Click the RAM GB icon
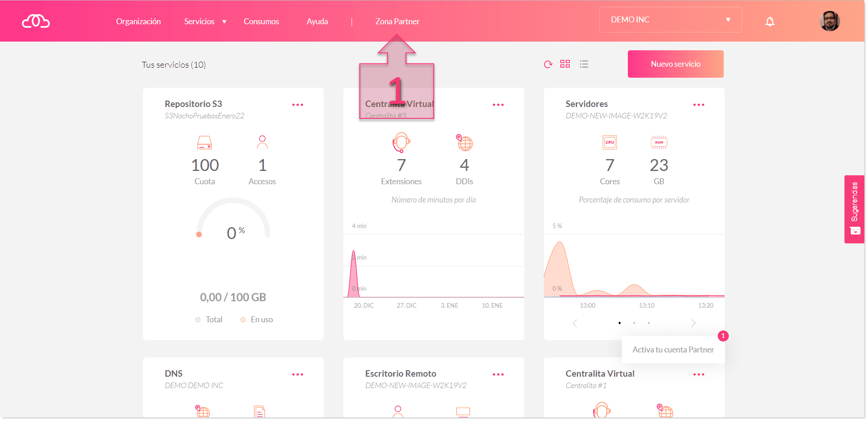Image resolution: width=868 pixels, height=421 pixels. coord(659,143)
